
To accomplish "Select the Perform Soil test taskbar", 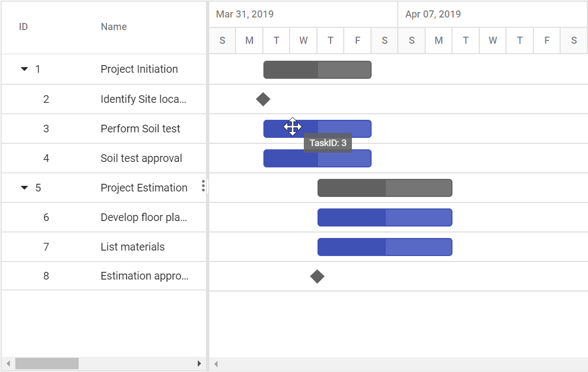I will tap(317, 129).
